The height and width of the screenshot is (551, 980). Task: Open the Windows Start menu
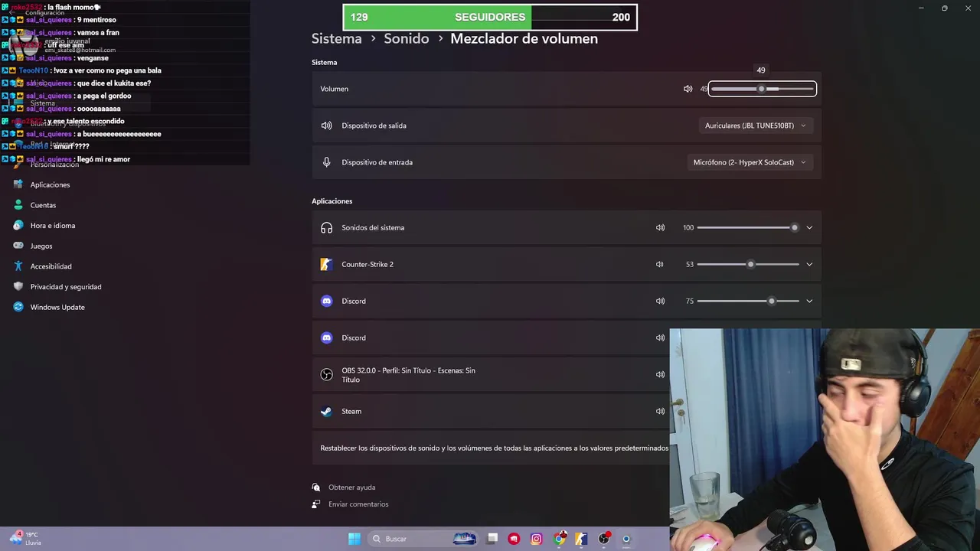pyautogui.click(x=354, y=539)
